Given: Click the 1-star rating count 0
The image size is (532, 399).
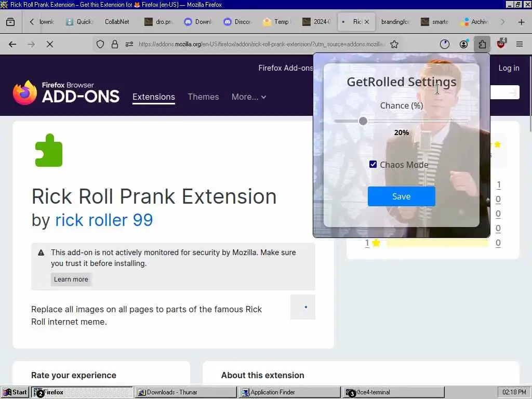Looking at the screenshot, I should tap(498, 243).
